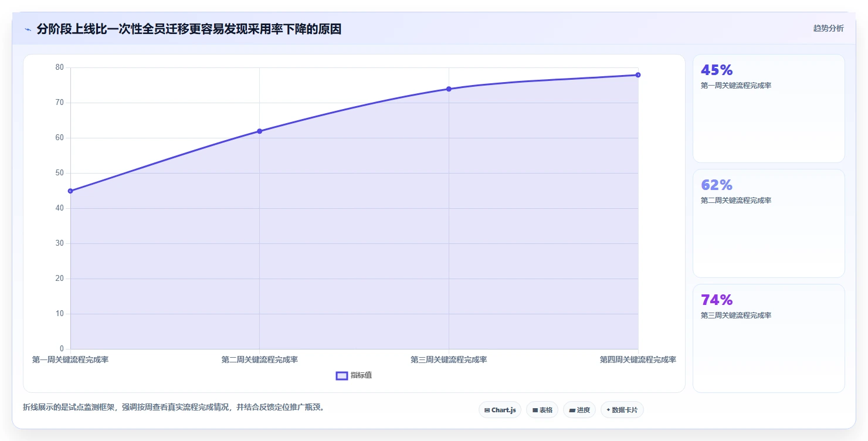Click the trend icon beside the title
Image resolution: width=868 pixels, height=441 pixels.
pos(28,29)
